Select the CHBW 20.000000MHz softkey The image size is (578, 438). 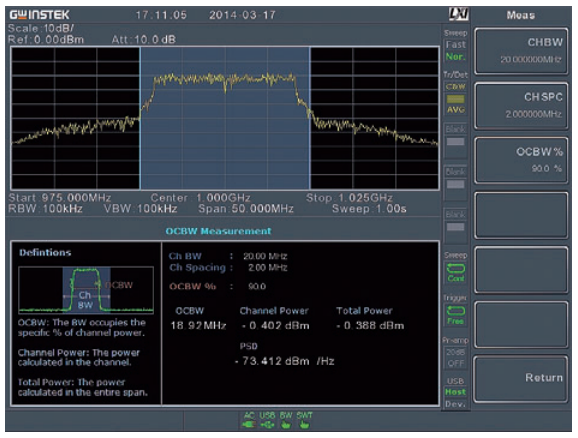tap(521, 51)
